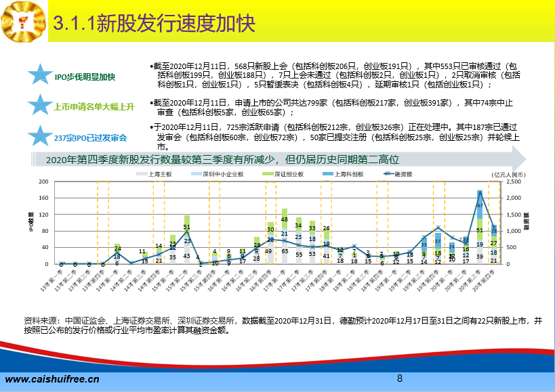555x392 pixels.
Task: Click the dashed highlight box around 20年第四季
Action: tap(494, 222)
